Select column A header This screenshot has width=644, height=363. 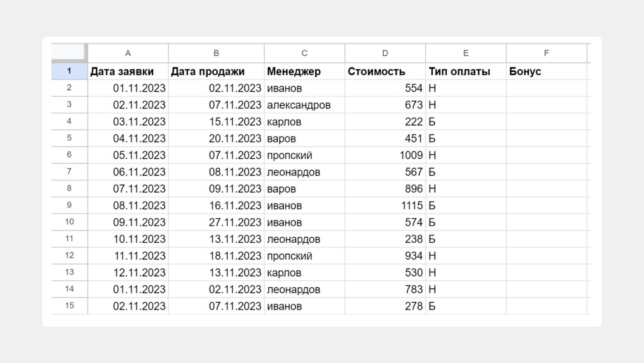(128, 54)
